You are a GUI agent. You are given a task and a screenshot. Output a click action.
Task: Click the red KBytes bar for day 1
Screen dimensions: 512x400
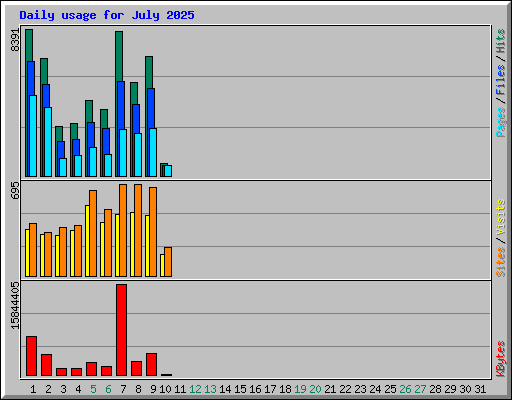pyautogui.click(x=31, y=356)
